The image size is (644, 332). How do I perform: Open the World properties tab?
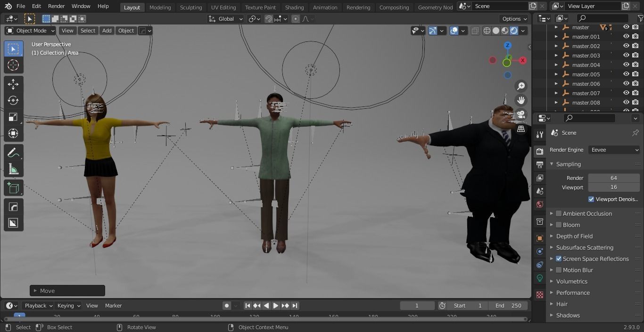point(540,204)
